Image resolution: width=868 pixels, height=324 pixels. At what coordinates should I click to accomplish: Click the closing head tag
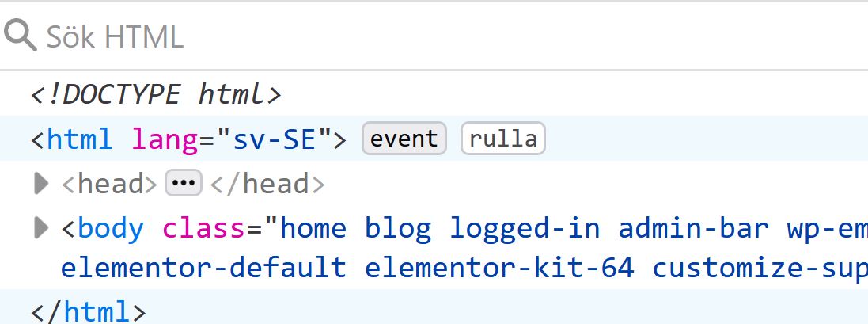267,184
